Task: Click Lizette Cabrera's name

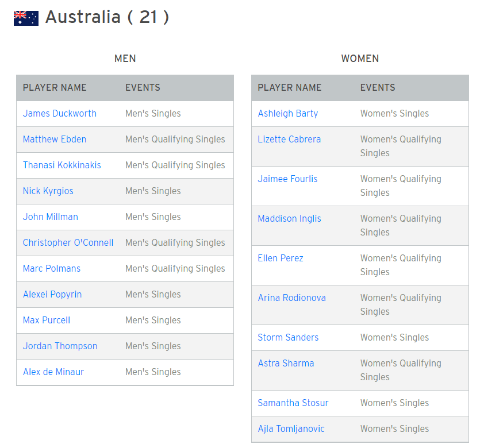Action: [x=289, y=140]
